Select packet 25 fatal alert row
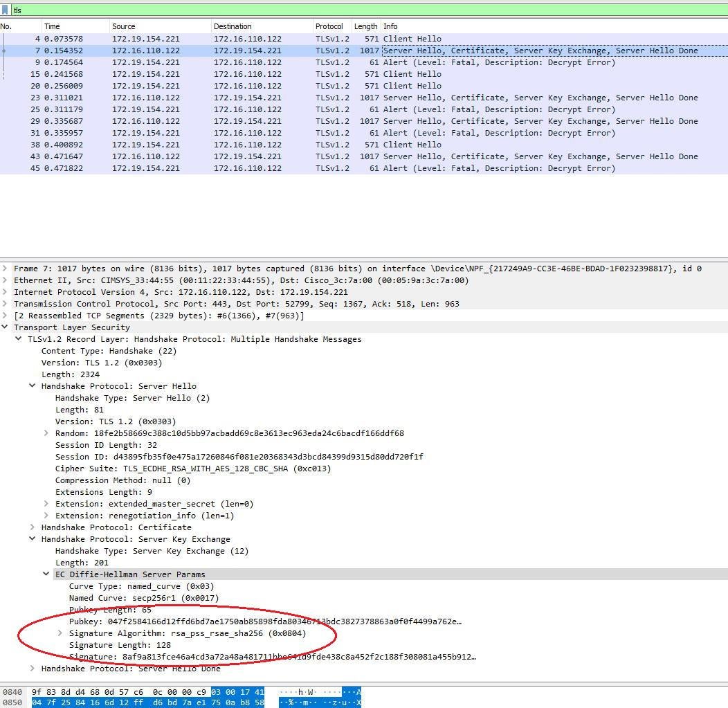Viewport: 728px width, 708px height. coord(364,109)
